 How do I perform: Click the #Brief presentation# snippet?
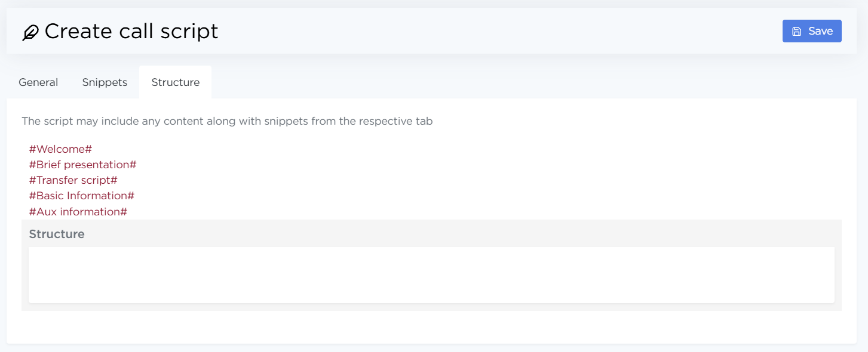[83, 165]
